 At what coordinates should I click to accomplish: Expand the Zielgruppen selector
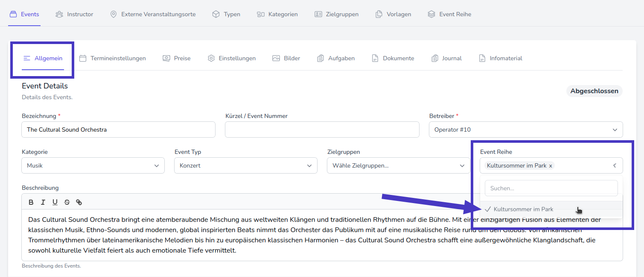pos(398,165)
